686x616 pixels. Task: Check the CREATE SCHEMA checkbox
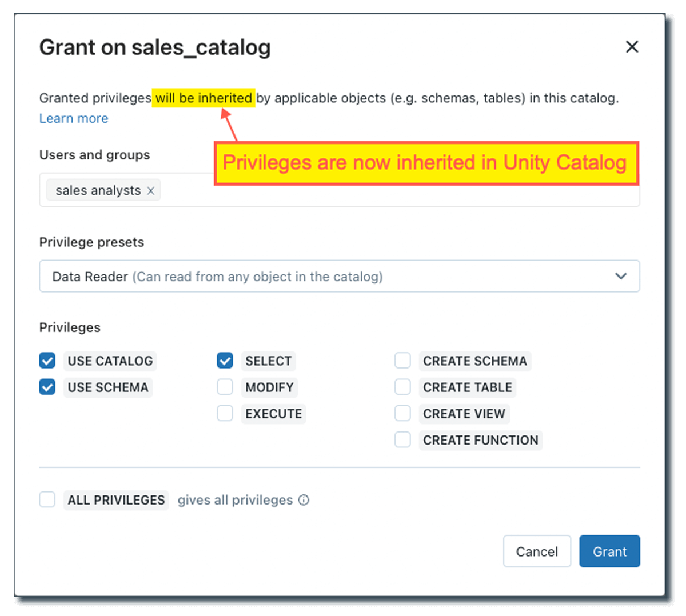(403, 361)
